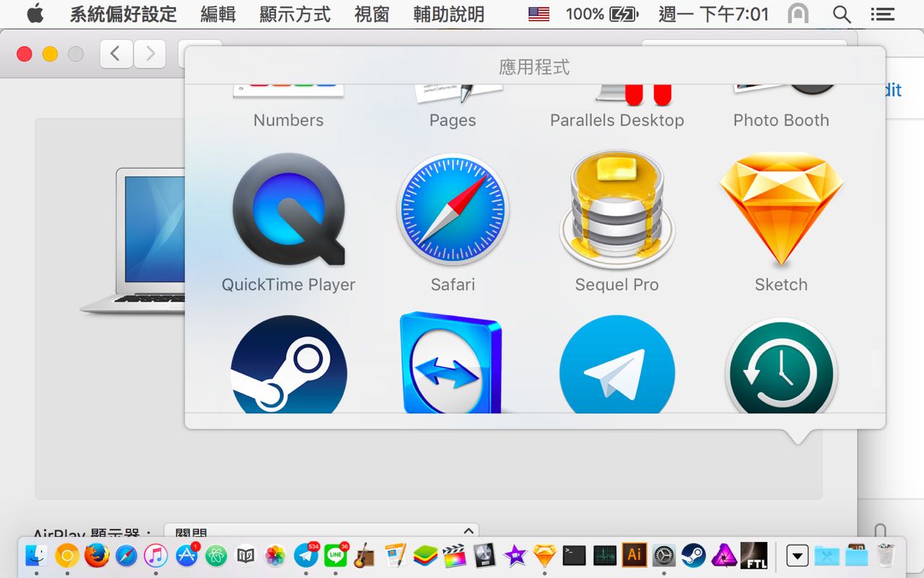The width and height of the screenshot is (924, 578).
Task: Open the FTL game from the Dock
Action: pyautogui.click(x=754, y=555)
